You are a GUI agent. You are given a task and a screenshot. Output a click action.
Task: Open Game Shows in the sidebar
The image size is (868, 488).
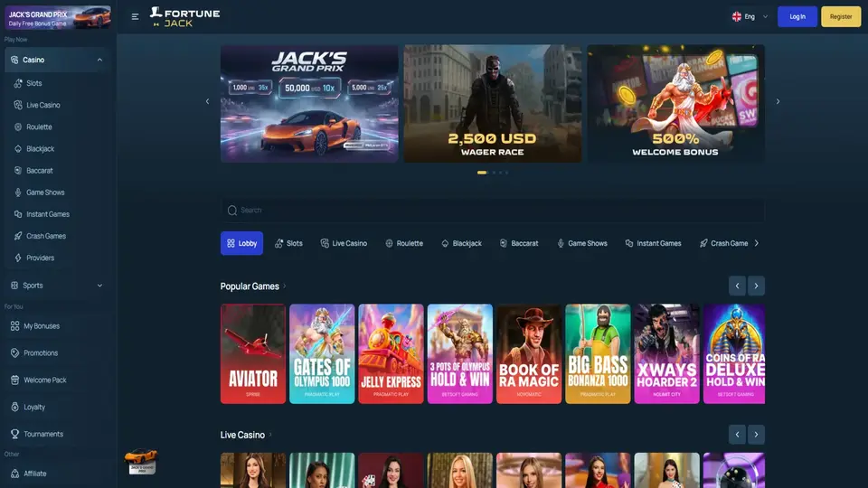[45, 192]
